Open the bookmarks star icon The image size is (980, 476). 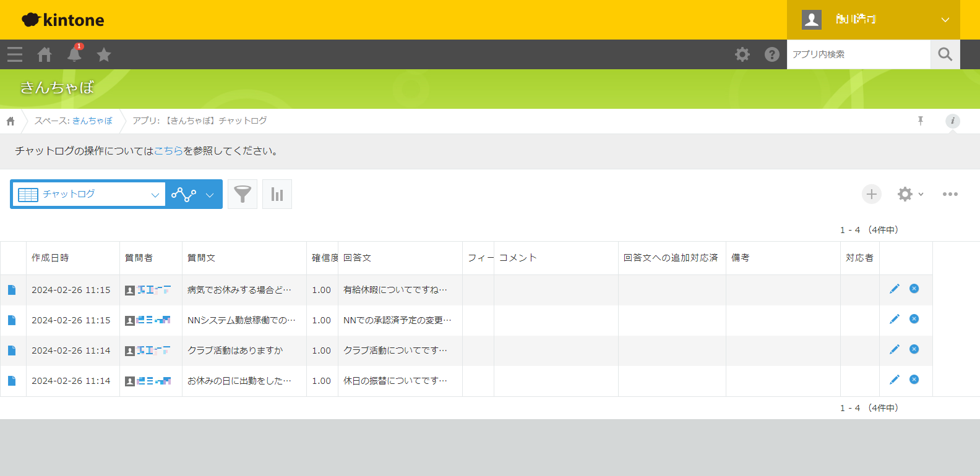click(x=104, y=54)
